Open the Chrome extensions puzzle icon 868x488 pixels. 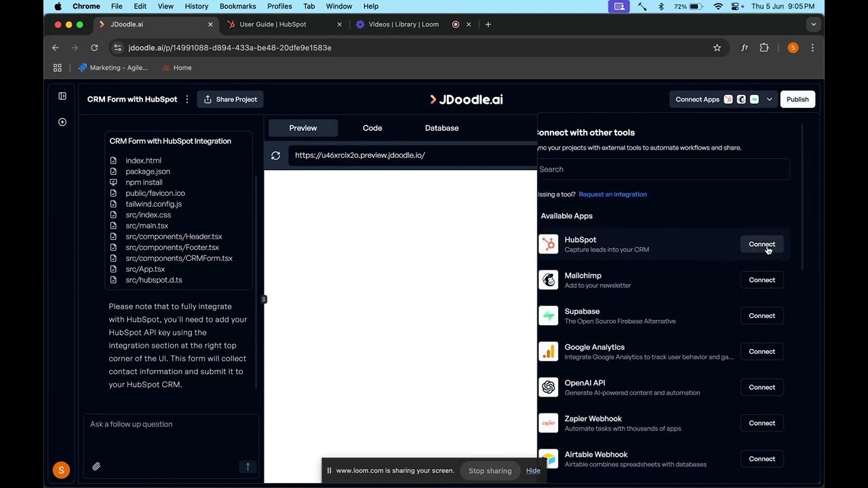point(764,47)
